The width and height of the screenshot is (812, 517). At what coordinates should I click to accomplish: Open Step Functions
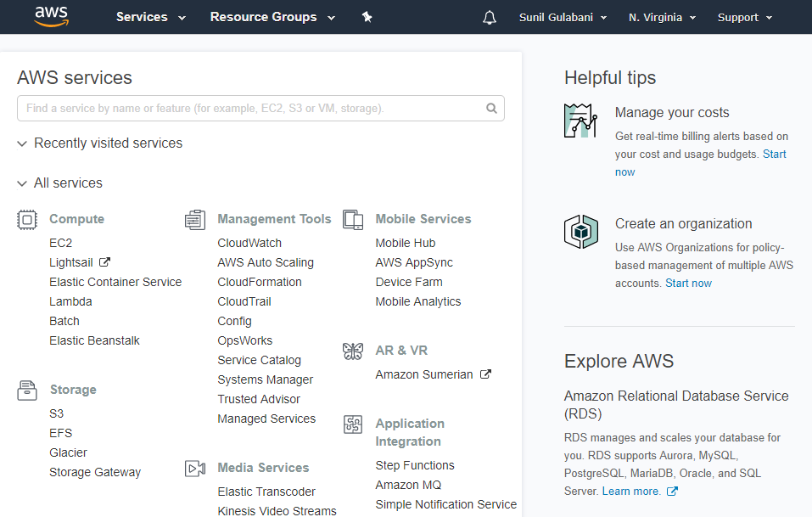415,465
